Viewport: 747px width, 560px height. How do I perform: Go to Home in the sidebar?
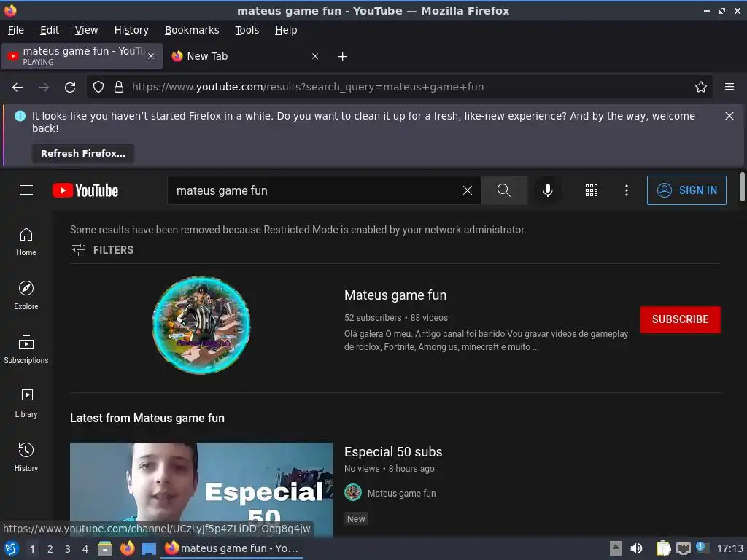26,242
